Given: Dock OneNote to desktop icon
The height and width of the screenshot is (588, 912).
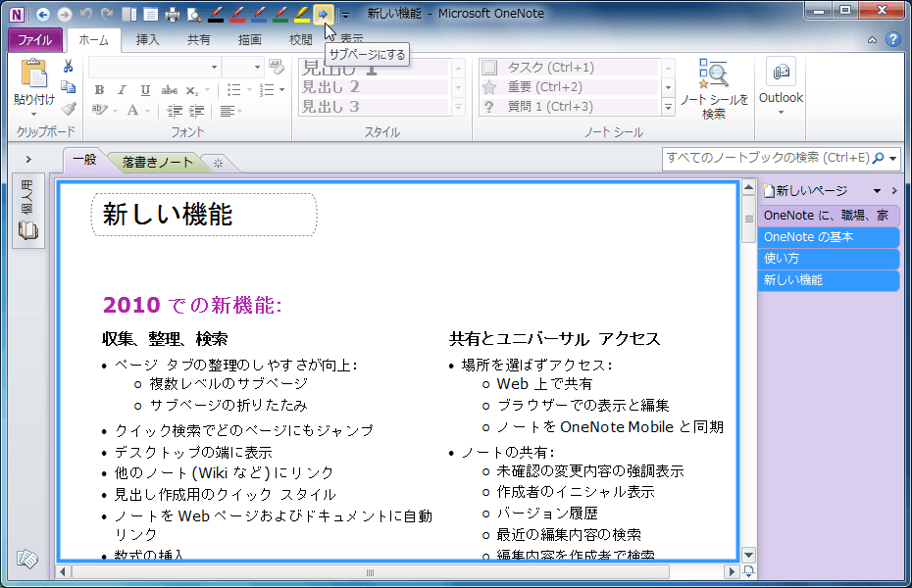Looking at the screenshot, I should pyautogui.click(x=129, y=15).
